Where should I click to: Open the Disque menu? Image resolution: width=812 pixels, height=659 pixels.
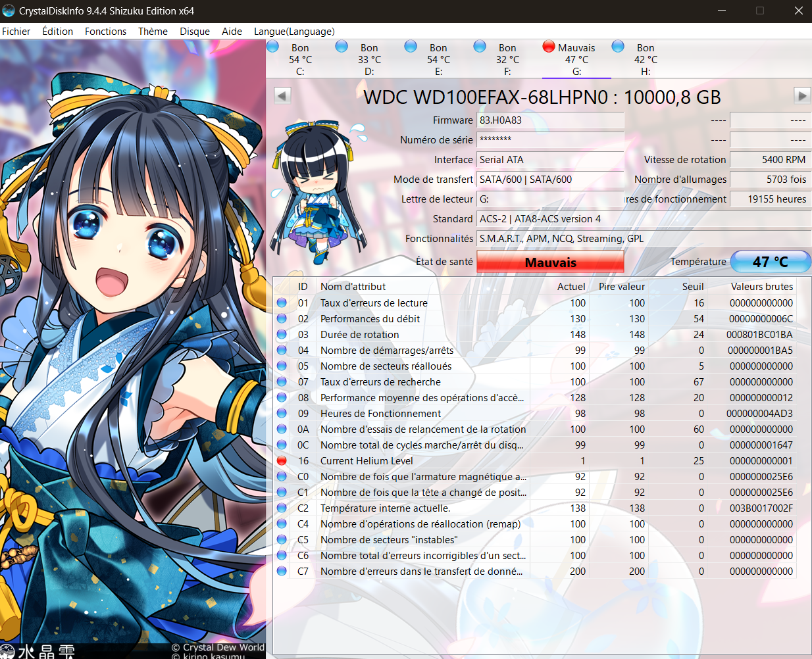195,32
